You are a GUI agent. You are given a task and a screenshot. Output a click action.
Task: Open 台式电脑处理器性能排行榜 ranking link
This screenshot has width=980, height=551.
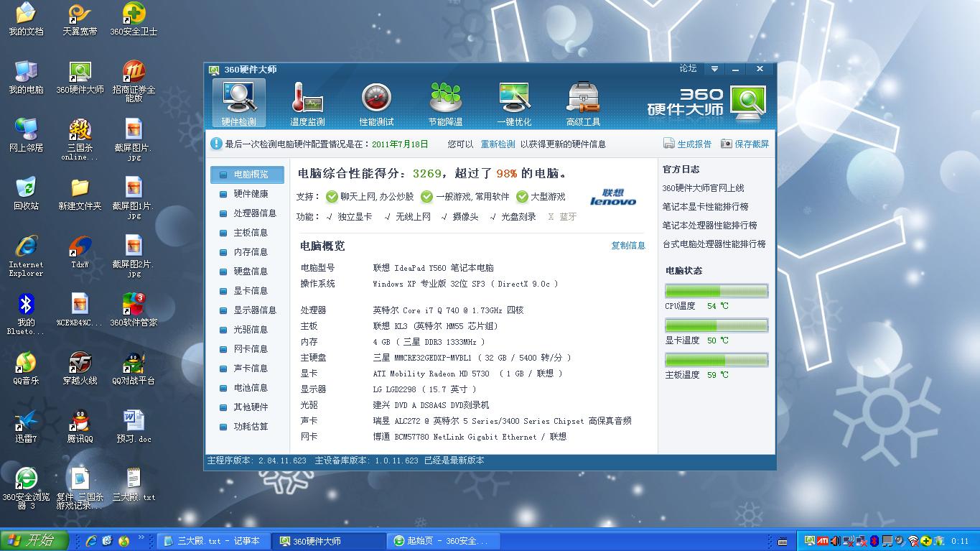coord(714,244)
